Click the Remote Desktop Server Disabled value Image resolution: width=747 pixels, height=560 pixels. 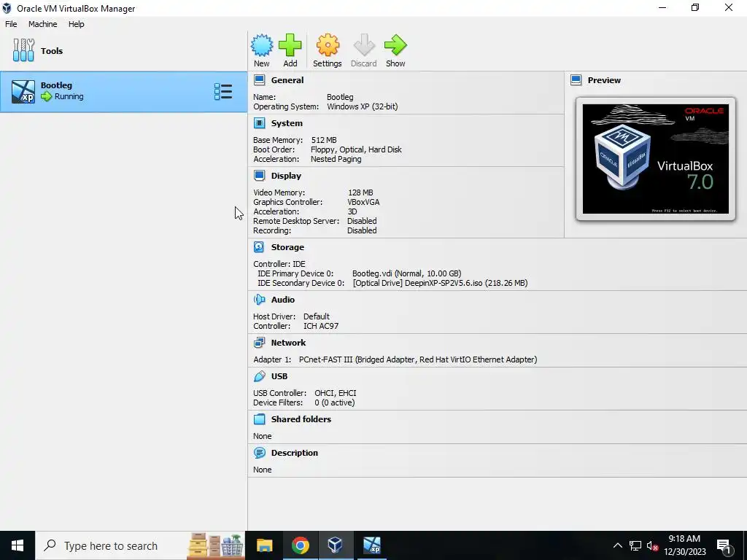(x=362, y=221)
